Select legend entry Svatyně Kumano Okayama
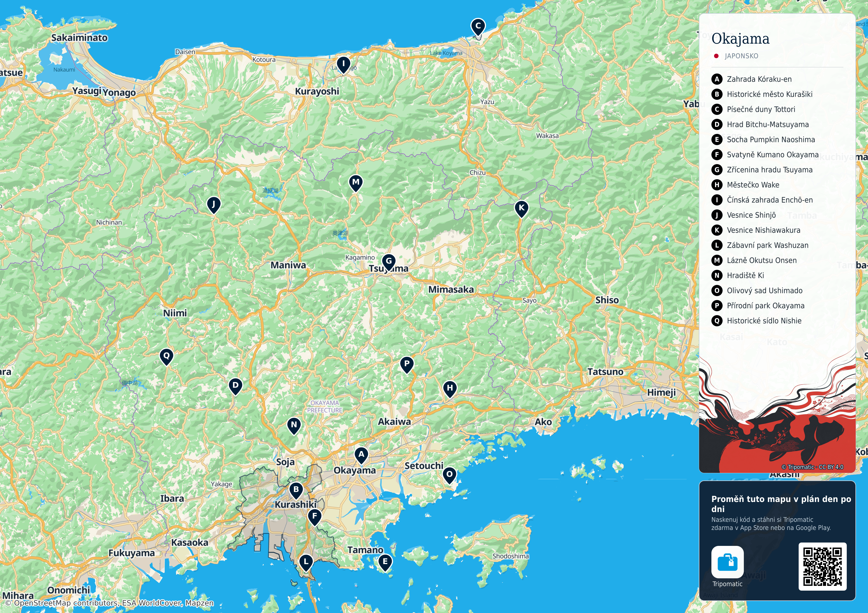 pyautogui.click(x=765, y=155)
